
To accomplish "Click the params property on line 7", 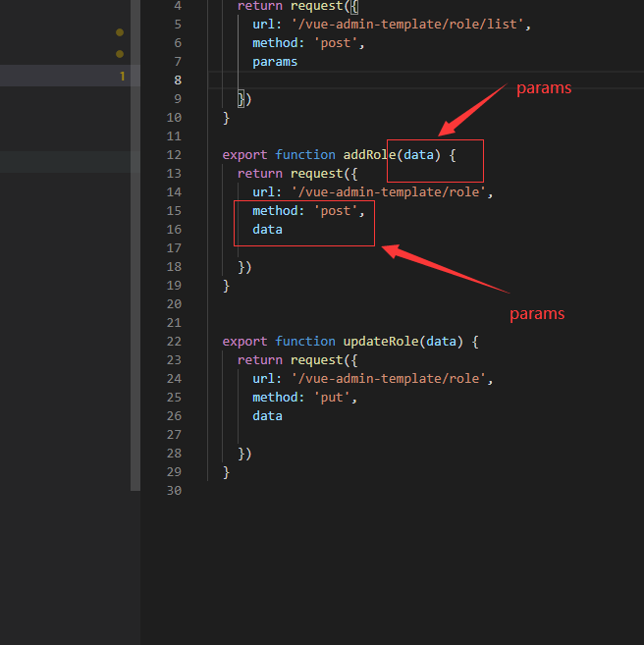I will [275, 62].
